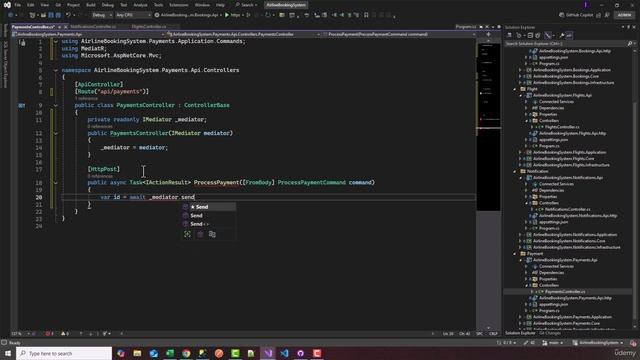Open the Build menu
The width and height of the screenshot is (640, 360).
point(91,5)
